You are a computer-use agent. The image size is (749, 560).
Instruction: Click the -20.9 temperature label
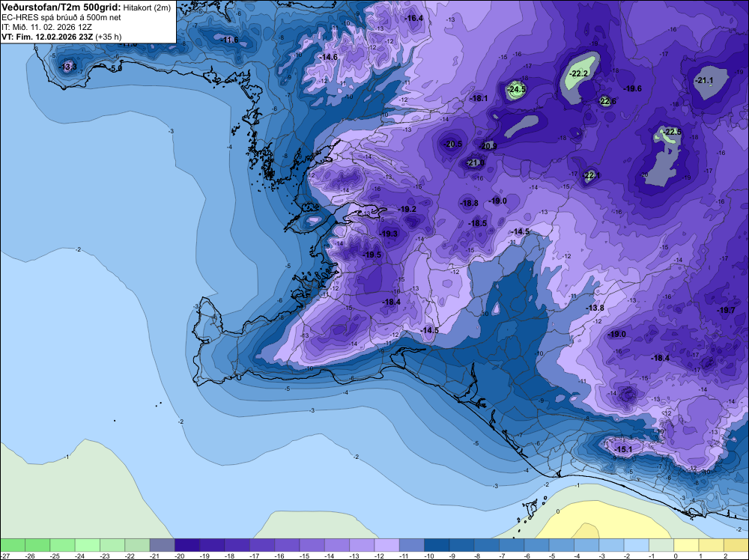[488, 146]
